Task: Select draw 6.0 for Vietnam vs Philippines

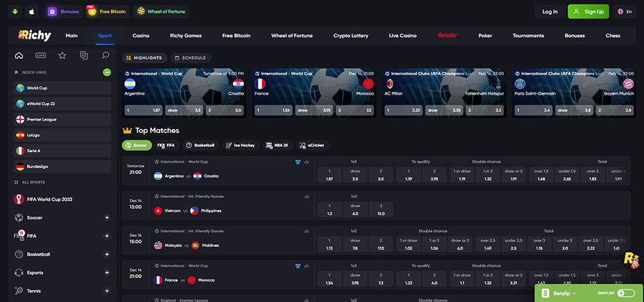Action: point(356,209)
